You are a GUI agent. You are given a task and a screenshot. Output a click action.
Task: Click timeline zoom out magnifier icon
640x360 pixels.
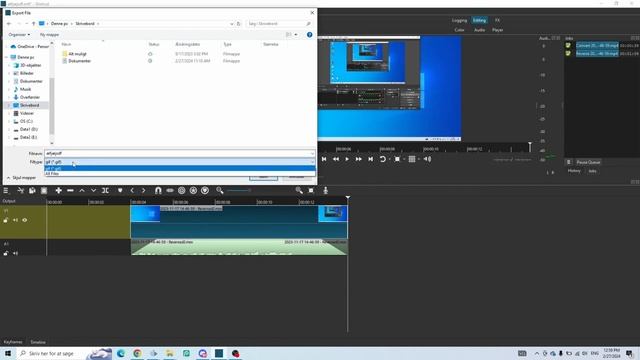220,190
